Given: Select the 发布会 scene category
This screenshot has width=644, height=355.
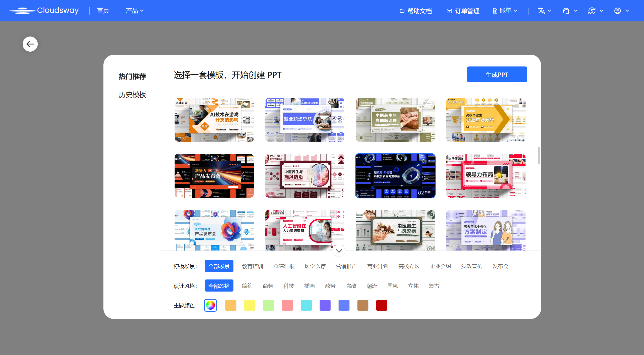Looking at the screenshot, I should tap(500, 266).
